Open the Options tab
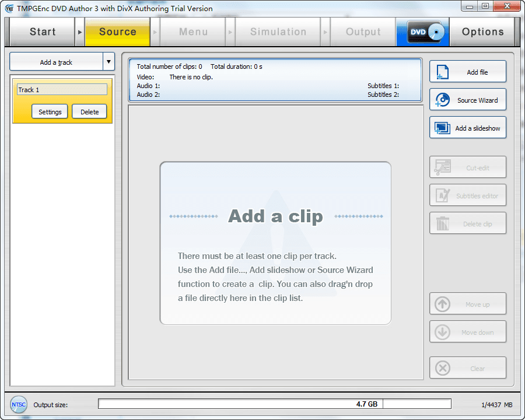 [482, 32]
